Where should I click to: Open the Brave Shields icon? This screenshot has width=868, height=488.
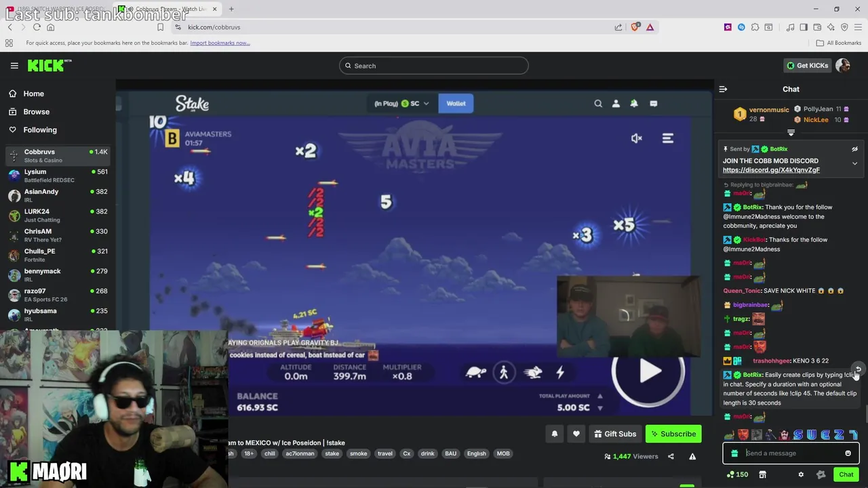point(635,27)
